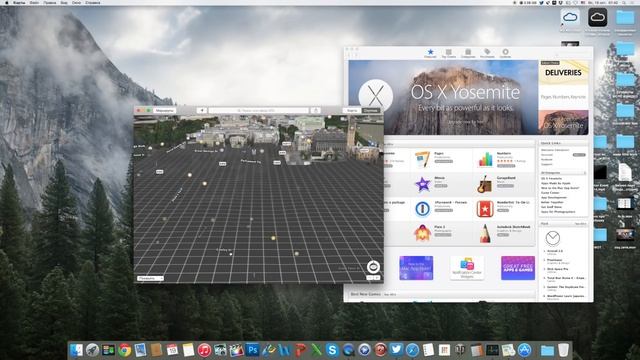The height and width of the screenshot is (360, 640).
Task: Open the Numbers app icon in App Store
Action: click(x=485, y=159)
